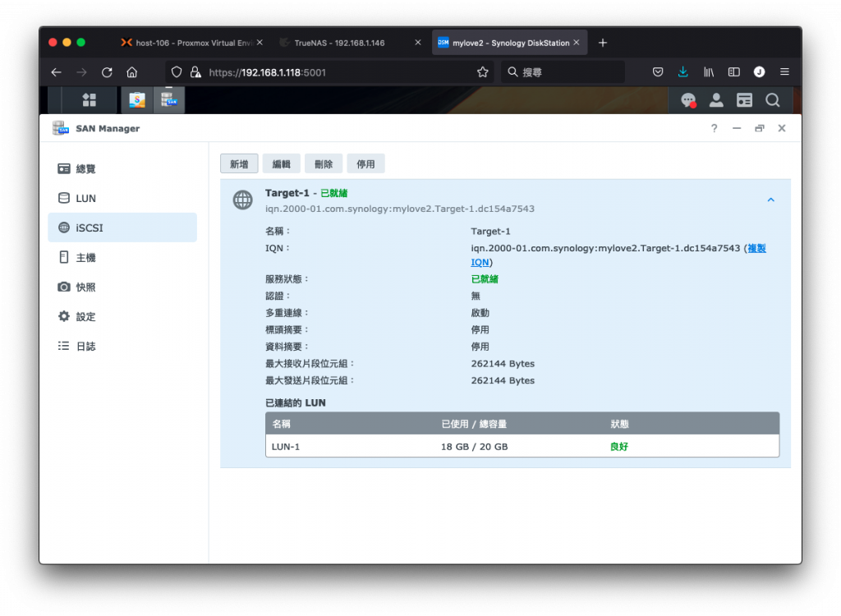Click the 已就緒 service status value

pos(485,279)
